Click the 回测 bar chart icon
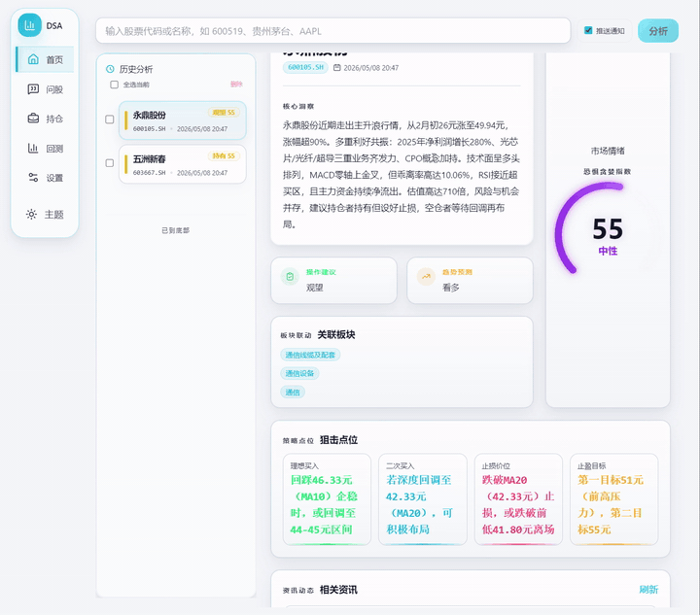Viewport: 700px width, 615px height. tap(33, 148)
